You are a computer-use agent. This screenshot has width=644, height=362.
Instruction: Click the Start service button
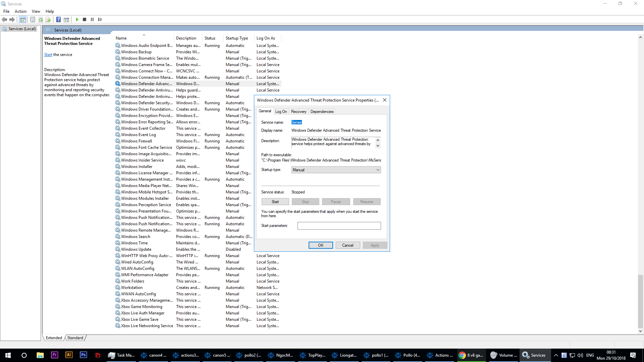tap(275, 201)
